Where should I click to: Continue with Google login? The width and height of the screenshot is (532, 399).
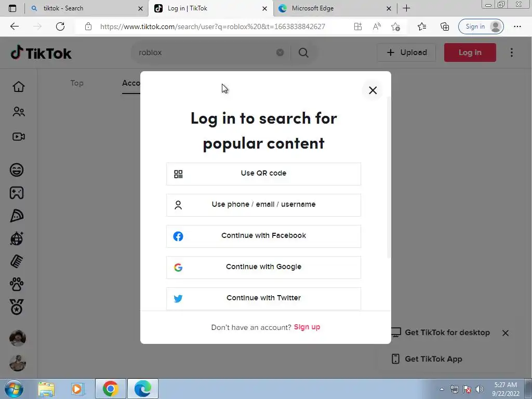[x=263, y=268]
